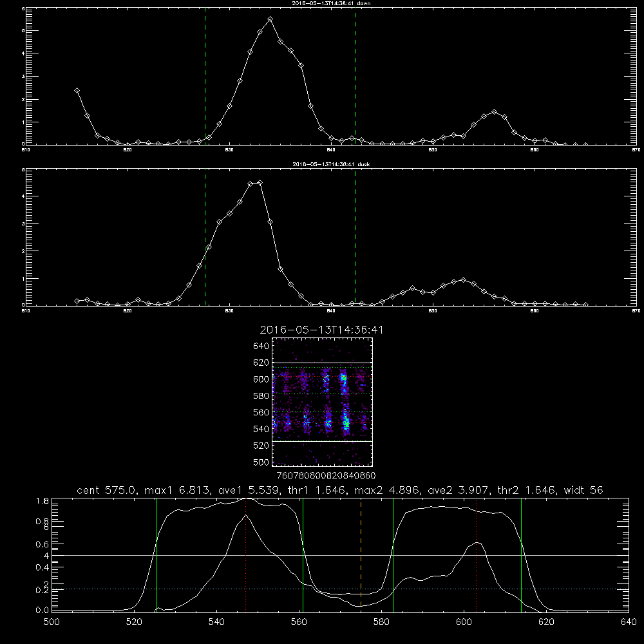644x644 pixels.
Task: Open the detector heatmap image thumbnail
Action: click(323, 402)
